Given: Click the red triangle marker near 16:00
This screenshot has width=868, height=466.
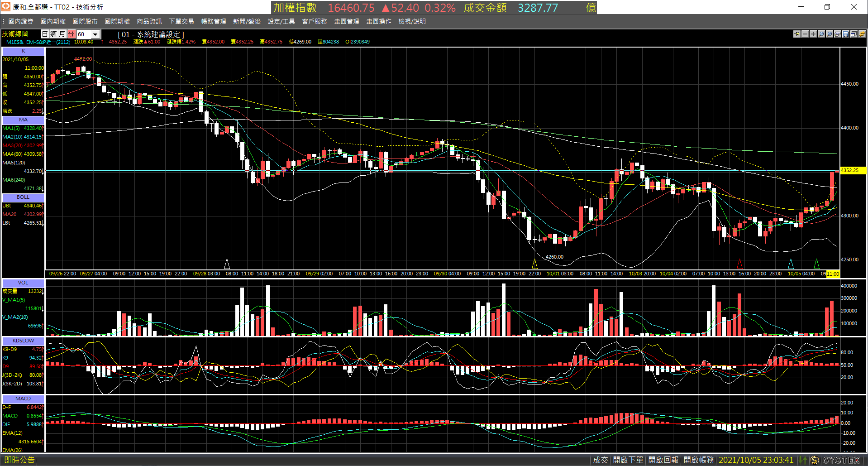Looking at the screenshot, I should click(x=739, y=264).
